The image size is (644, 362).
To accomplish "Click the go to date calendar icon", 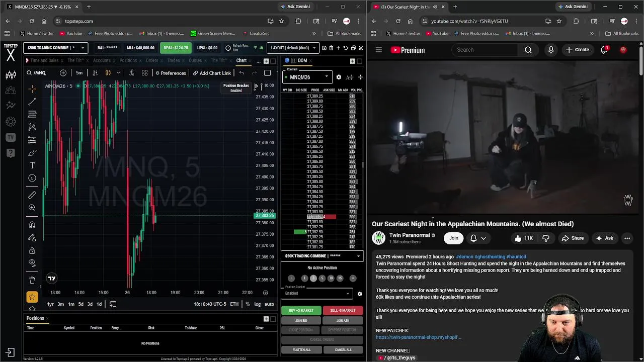I will coord(113,304).
